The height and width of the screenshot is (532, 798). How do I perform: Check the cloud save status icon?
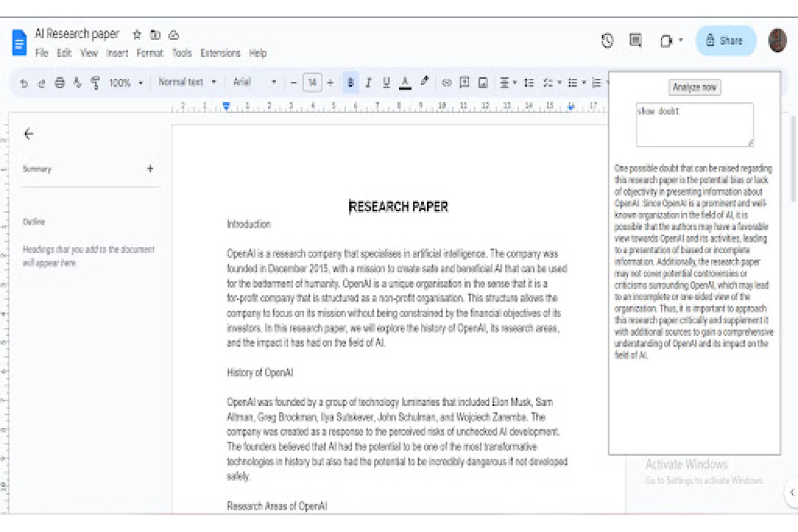(173, 35)
